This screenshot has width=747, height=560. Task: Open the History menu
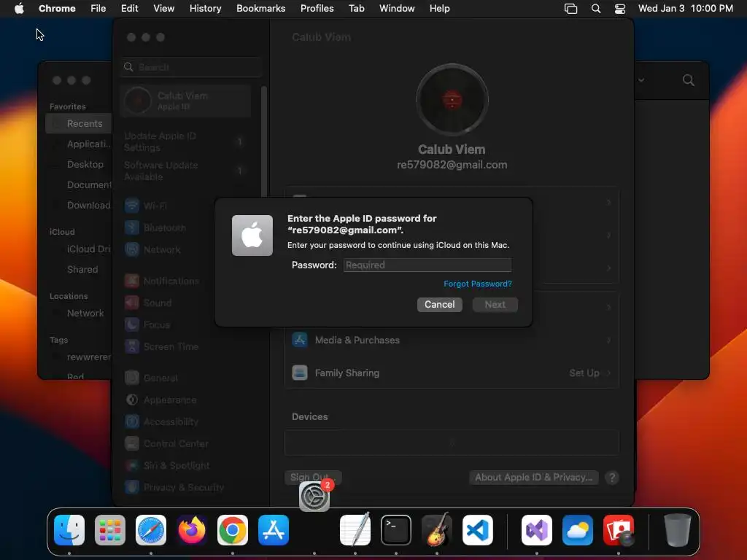pyautogui.click(x=205, y=9)
